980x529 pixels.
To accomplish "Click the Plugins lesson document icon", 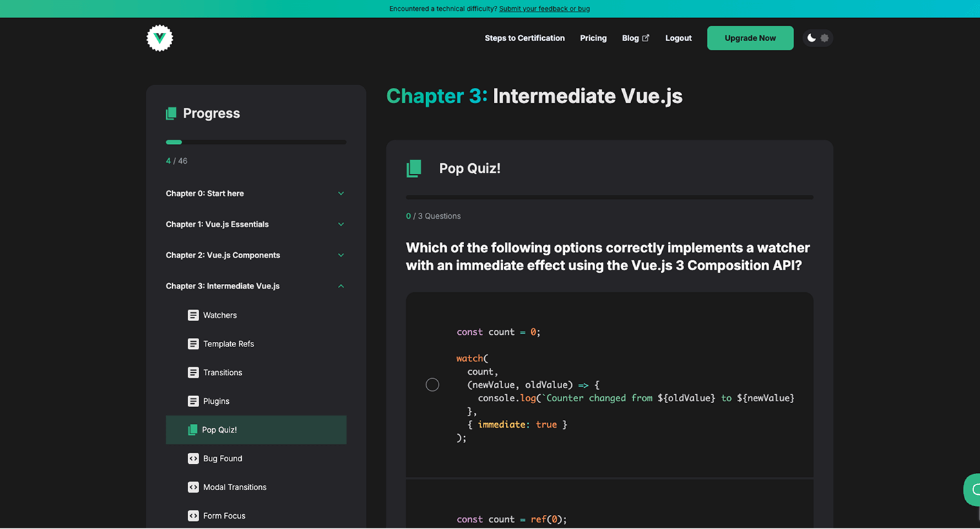I will (x=193, y=401).
